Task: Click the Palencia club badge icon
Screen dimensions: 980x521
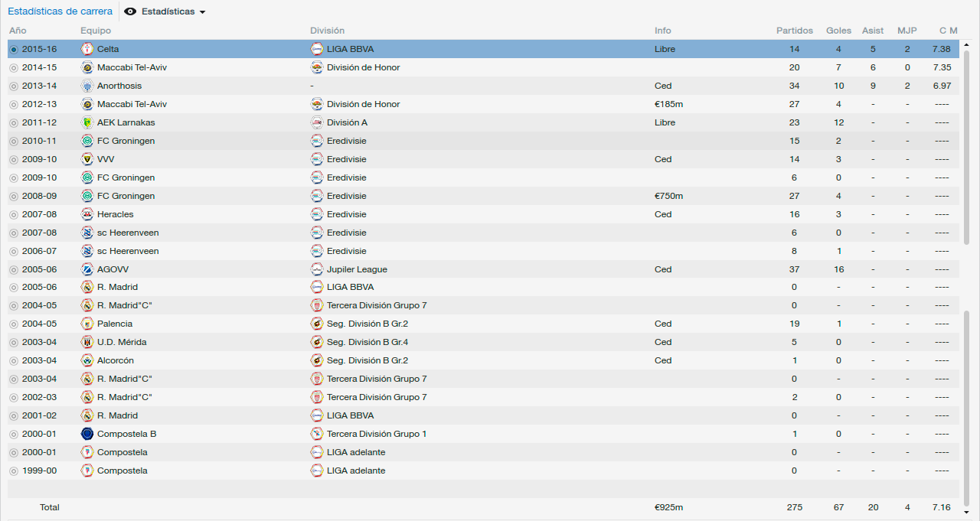Action: (x=87, y=324)
